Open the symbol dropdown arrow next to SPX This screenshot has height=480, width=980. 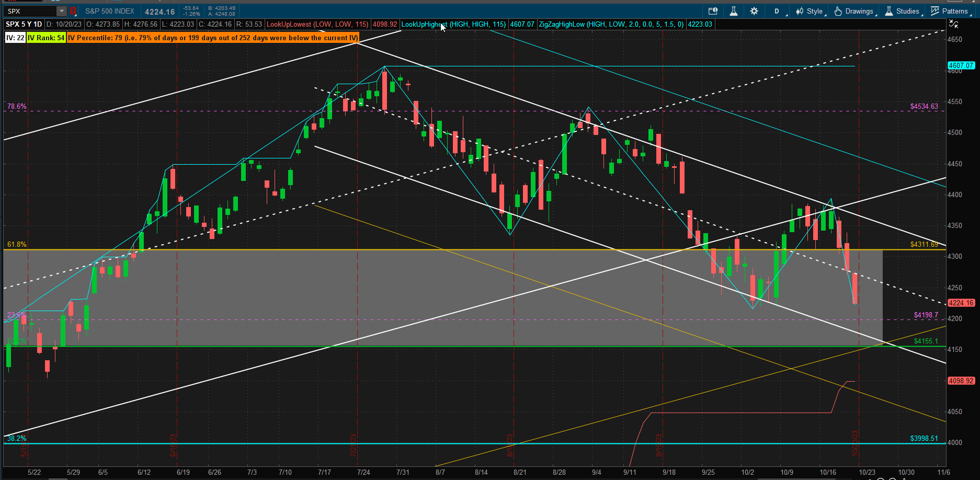62,11
